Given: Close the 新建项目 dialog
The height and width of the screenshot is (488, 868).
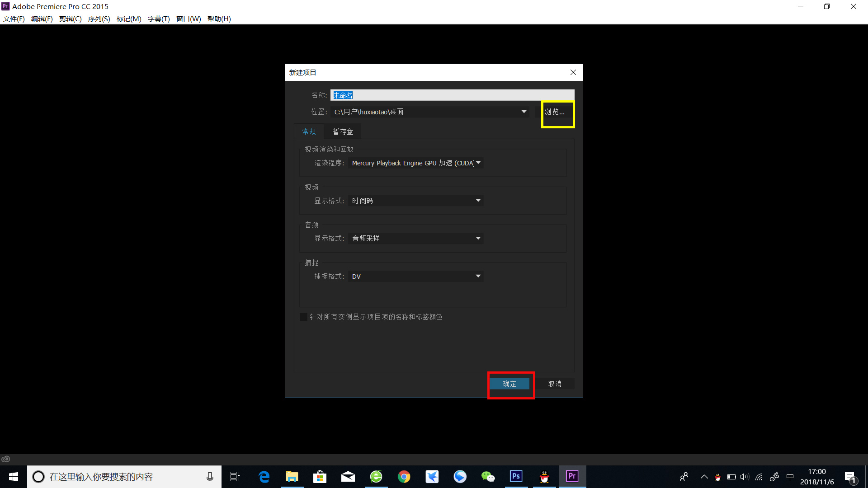Looking at the screenshot, I should 573,72.
